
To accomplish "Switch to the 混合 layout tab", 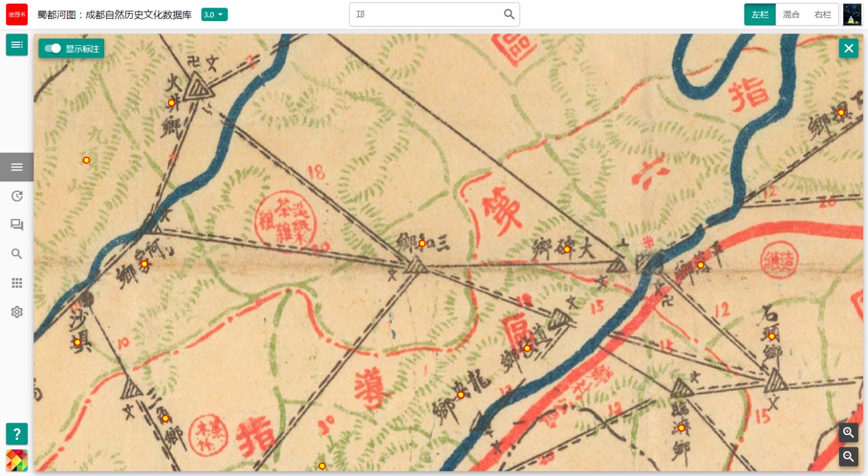I will coord(791,14).
